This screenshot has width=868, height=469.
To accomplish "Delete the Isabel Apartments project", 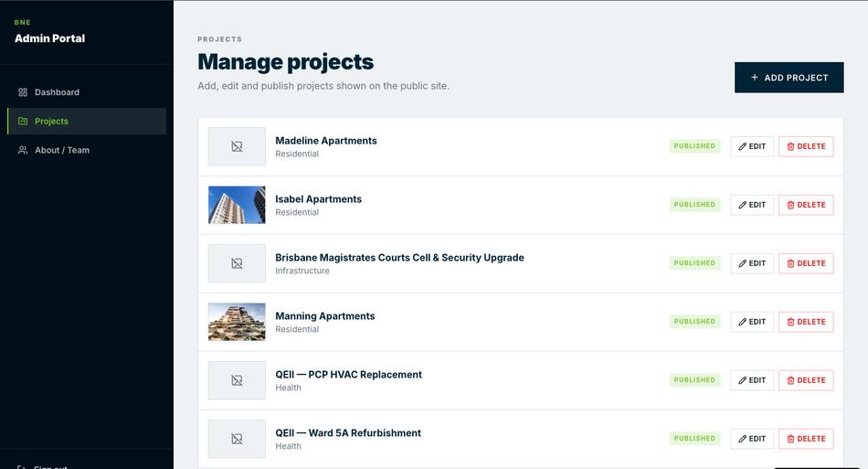I will (x=806, y=205).
